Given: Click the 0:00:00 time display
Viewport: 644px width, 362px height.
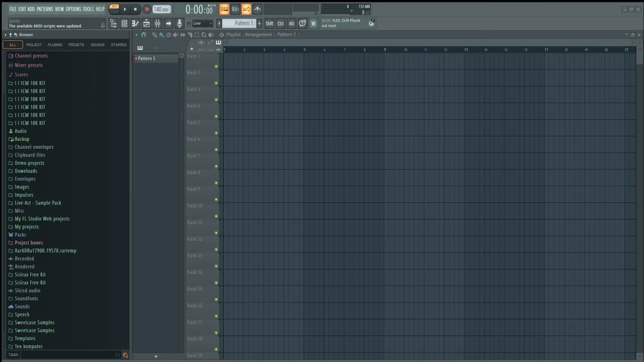Looking at the screenshot, I should [x=199, y=10].
